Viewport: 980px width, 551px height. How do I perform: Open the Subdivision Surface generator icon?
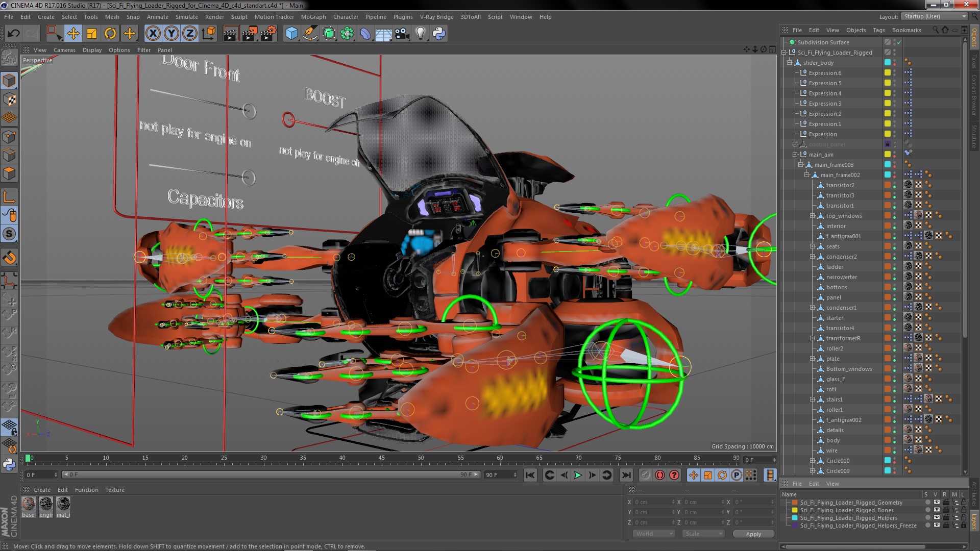pyautogui.click(x=329, y=34)
